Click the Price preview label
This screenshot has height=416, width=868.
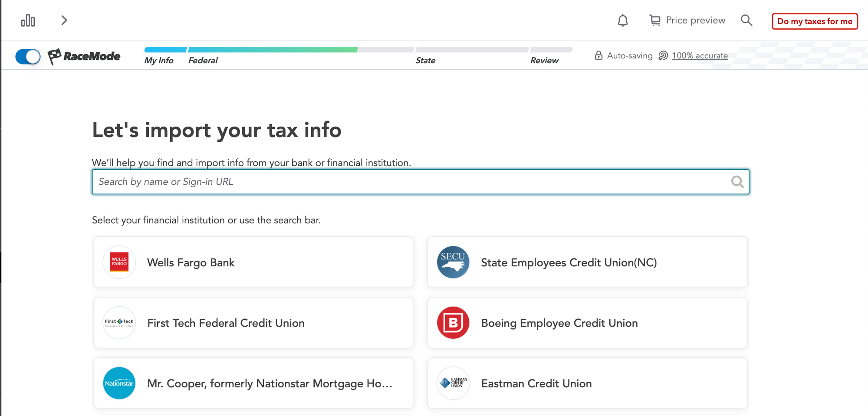tap(696, 20)
